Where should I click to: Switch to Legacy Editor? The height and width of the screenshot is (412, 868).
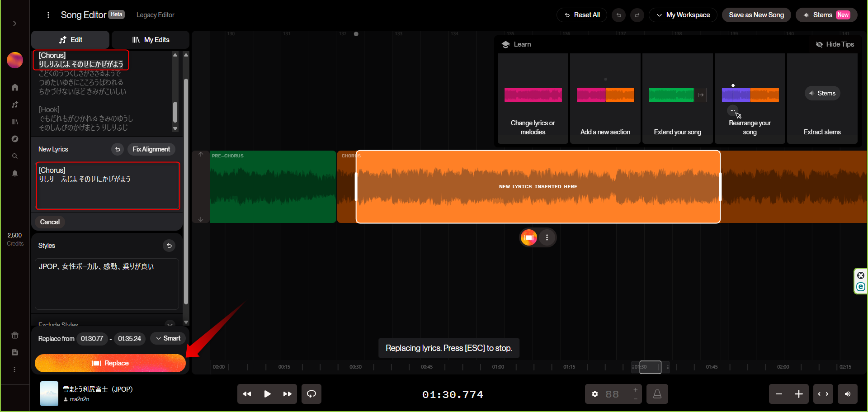pos(155,15)
